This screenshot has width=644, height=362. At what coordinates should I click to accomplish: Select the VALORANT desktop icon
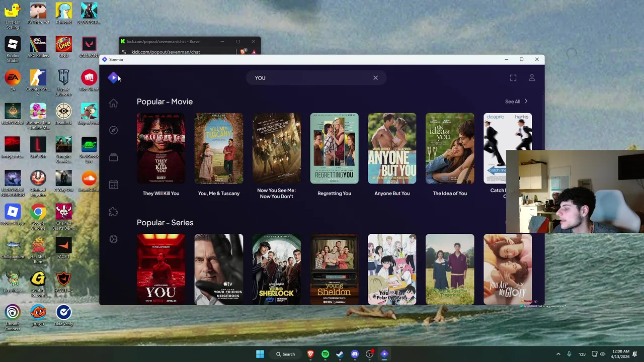[x=89, y=47]
